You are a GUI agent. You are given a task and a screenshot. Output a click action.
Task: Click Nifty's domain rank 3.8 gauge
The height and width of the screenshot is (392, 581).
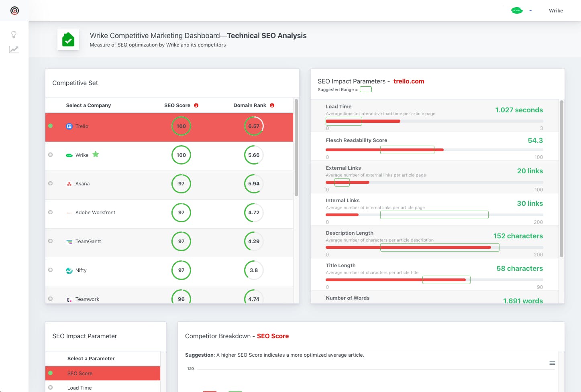[x=254, y=270]
